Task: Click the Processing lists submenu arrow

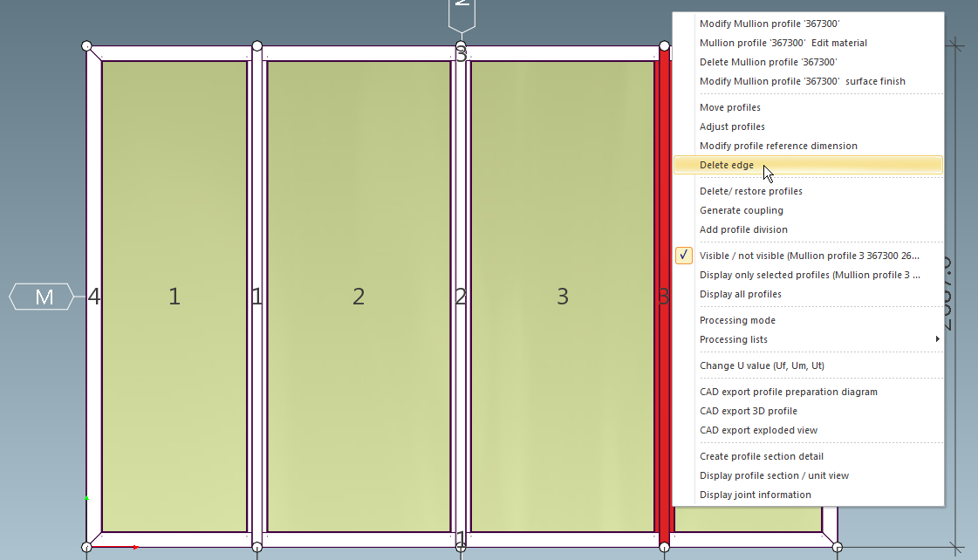Action: (938, 339)
